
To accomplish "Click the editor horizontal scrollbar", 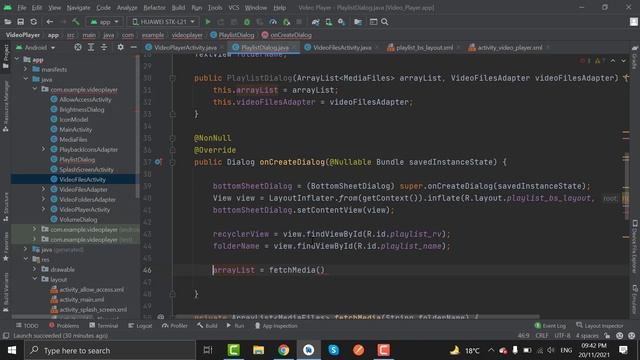I will tap(357, 316).
